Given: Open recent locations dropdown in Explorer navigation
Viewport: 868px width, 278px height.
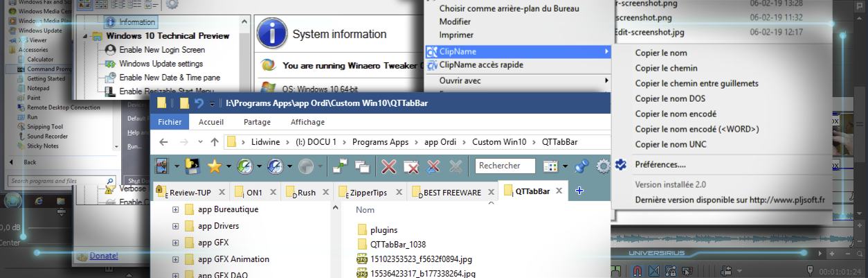Looking at the screenshot, I should [200, 141].
